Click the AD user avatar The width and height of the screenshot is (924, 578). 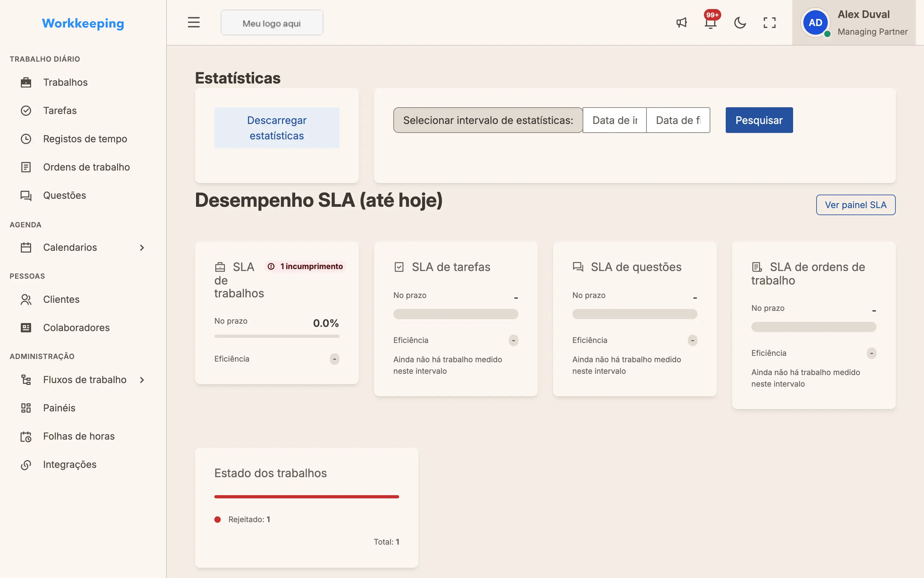815,22
